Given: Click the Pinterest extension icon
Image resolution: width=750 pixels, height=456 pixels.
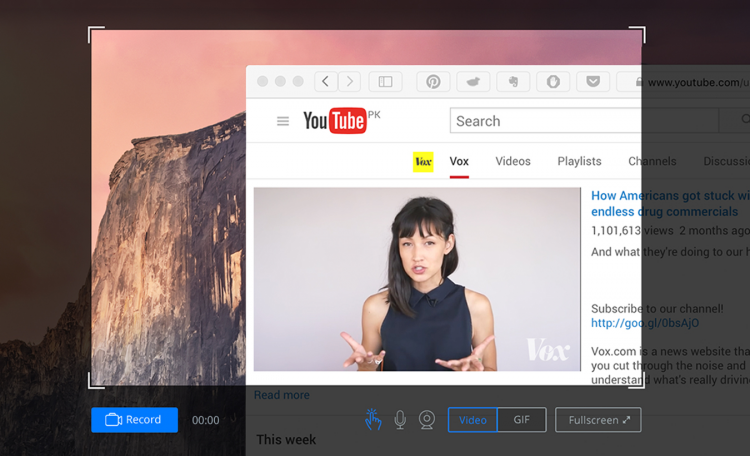Looking at the screenshot, I should pyautogui.click(x=433, y=81).
